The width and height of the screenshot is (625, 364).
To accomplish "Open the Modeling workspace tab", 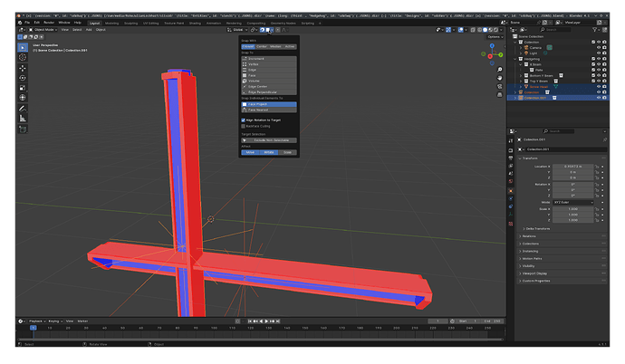I will [111, 24].
